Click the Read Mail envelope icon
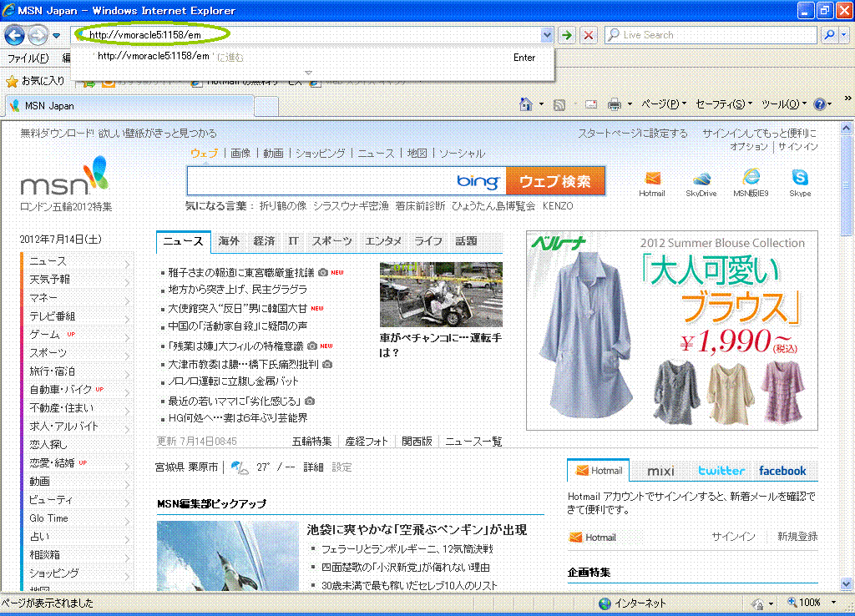855x616 pixels. (x=591, y=104)
